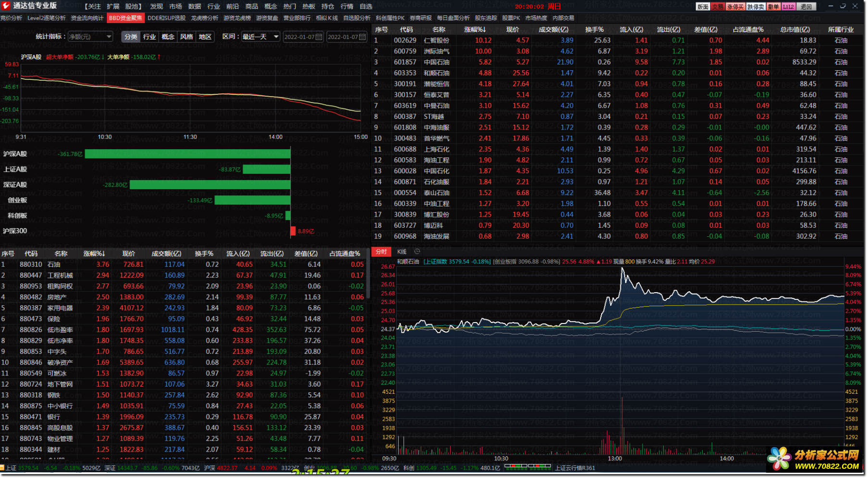Click the 沪深300 red fund flow bar
Viewport: 868px width, 478px height.
coord(293,231)
